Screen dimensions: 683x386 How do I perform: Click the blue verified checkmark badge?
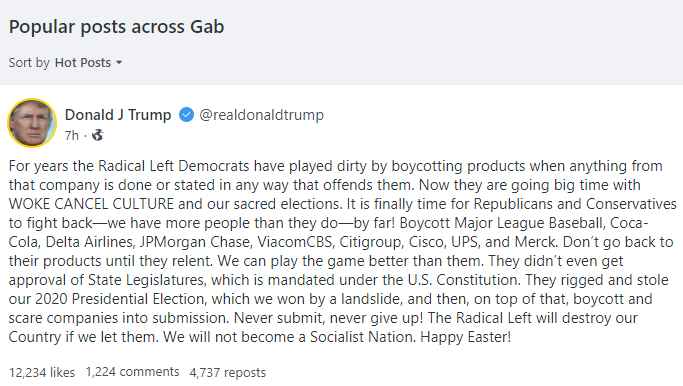click(186, 115)
